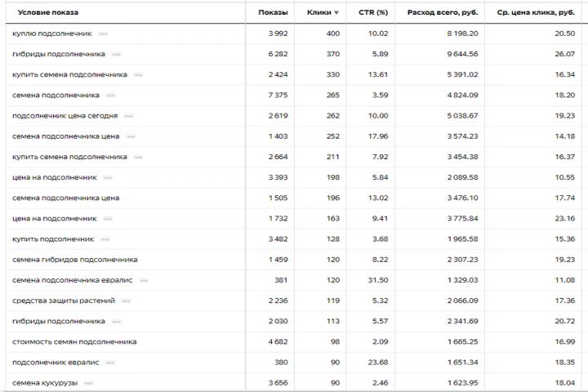Click the ellipsis icon next to 'семена кукурузы'
The width and height of the screenshot is (588, 392).
pyautogui.click(x=89, y=383)
